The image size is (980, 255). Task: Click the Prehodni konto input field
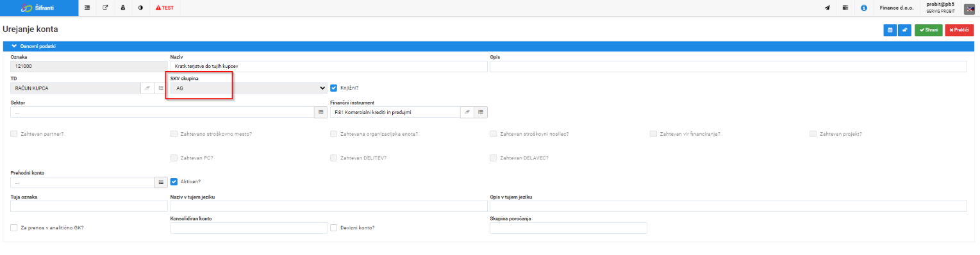click(82, 182)
